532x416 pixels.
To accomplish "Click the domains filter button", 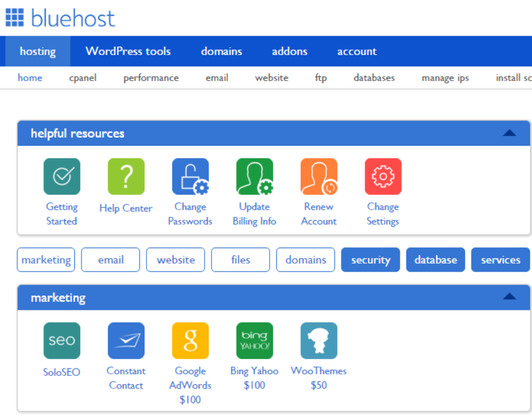I will click(x=305, y=260).
